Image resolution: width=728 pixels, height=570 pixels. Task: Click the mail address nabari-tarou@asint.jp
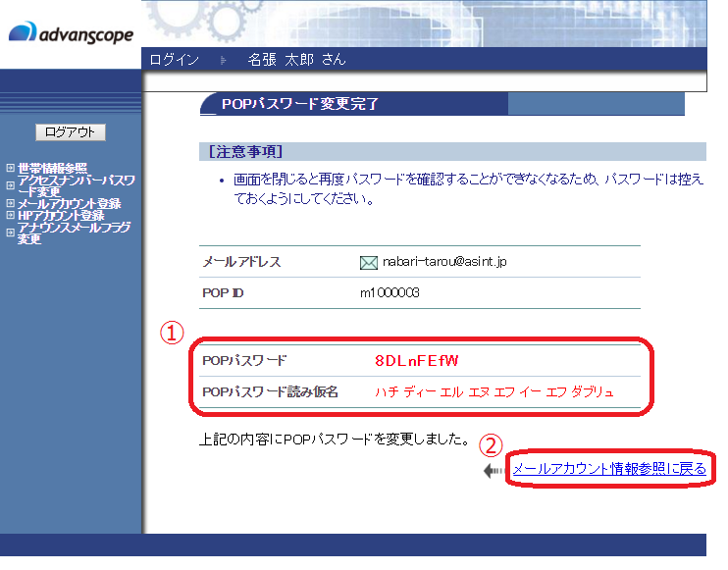[444, 262]
